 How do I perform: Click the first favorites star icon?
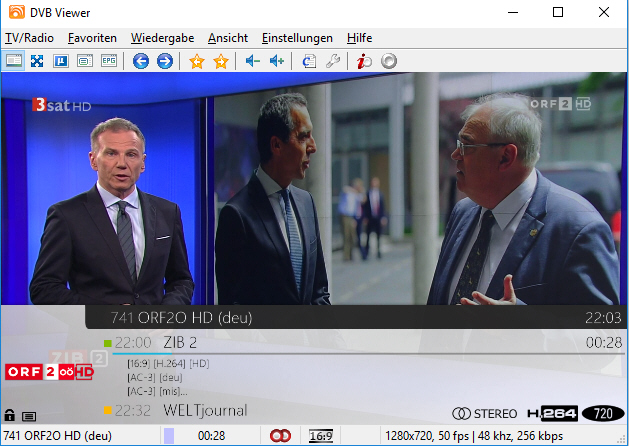click(197, 61)
